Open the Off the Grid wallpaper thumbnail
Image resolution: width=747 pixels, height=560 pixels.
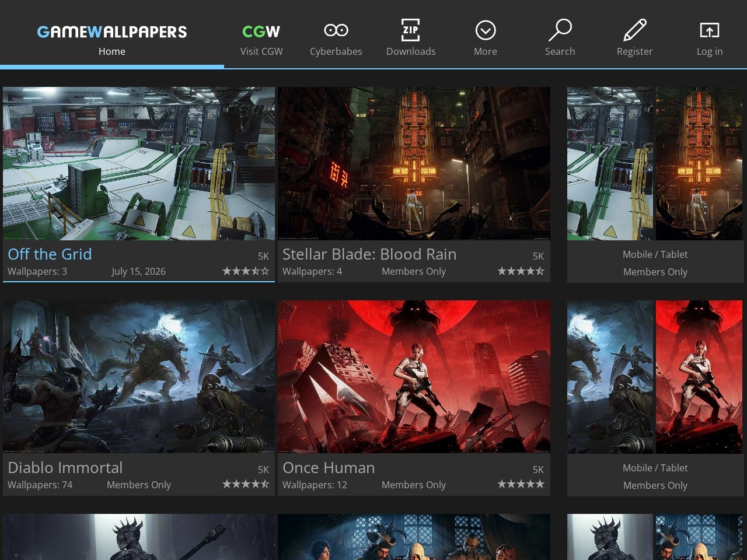click(x=139, y=163)
